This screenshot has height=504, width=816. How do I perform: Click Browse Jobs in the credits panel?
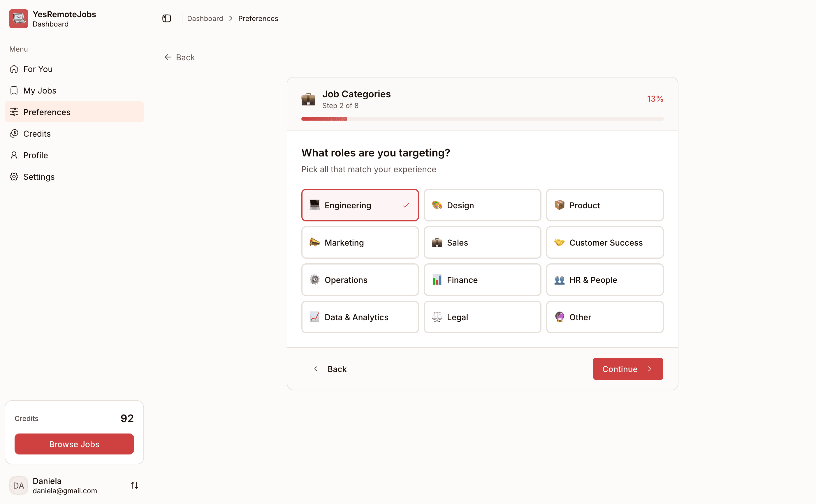[74, 444]
